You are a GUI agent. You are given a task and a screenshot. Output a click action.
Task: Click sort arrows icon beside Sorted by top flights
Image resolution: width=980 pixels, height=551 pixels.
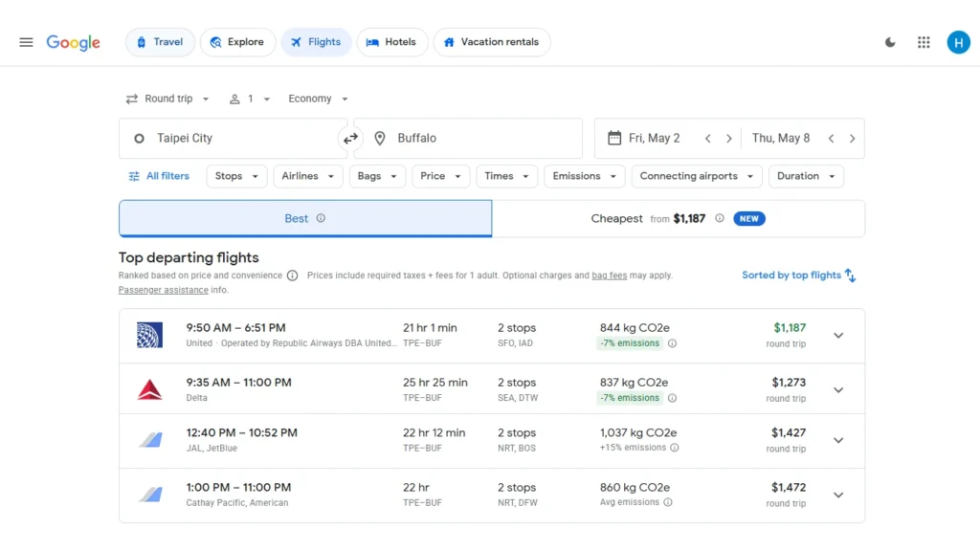click(850, 275)
